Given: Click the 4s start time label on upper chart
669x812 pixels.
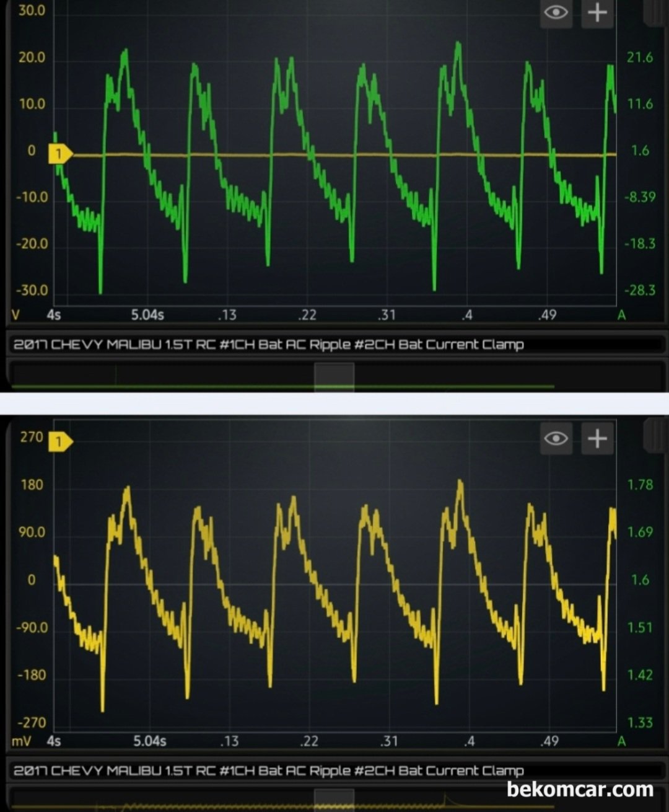Looking at the screenshot, I should 54,315.
